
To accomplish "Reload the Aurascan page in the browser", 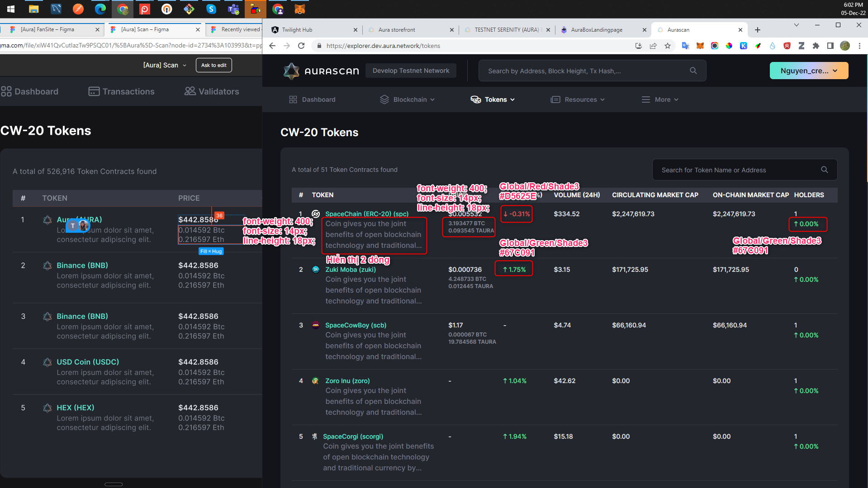I will pos(301,46).
